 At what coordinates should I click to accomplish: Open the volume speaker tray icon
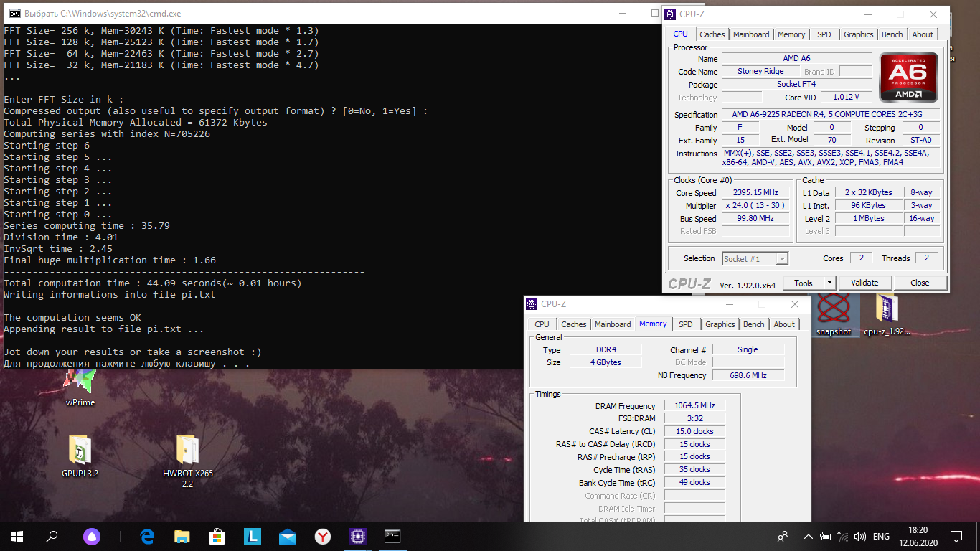[x=860, y=536]
